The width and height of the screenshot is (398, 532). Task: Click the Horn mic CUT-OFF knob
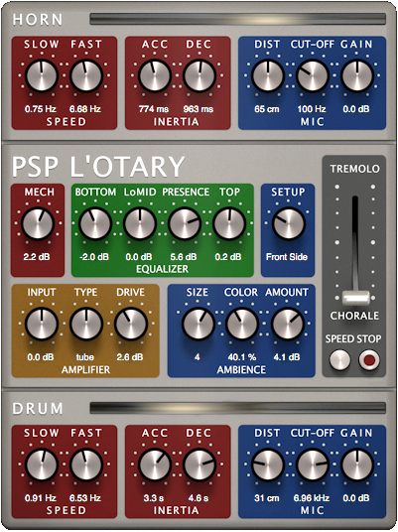point(313,76)
